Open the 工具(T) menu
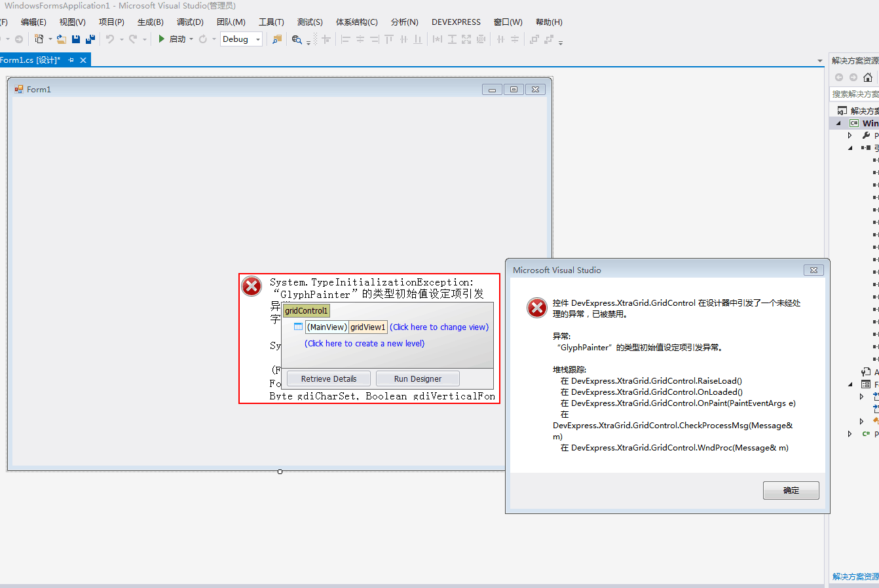The width and height of the screenshot is (879, 588). [271, 22]
